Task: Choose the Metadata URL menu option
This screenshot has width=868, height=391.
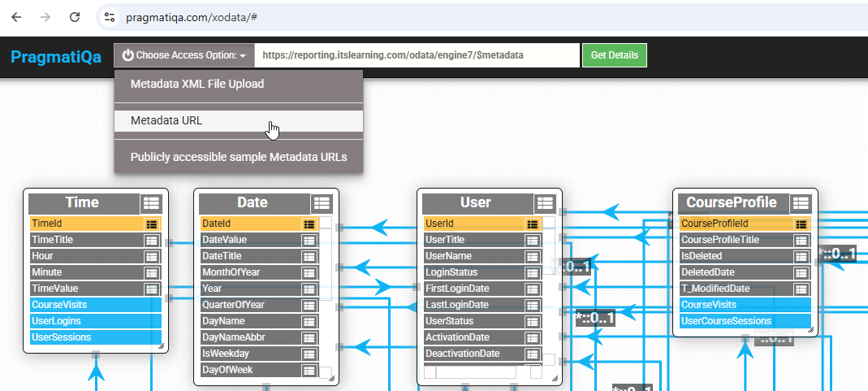Action: pyautogui.click(x=166, y=120)
